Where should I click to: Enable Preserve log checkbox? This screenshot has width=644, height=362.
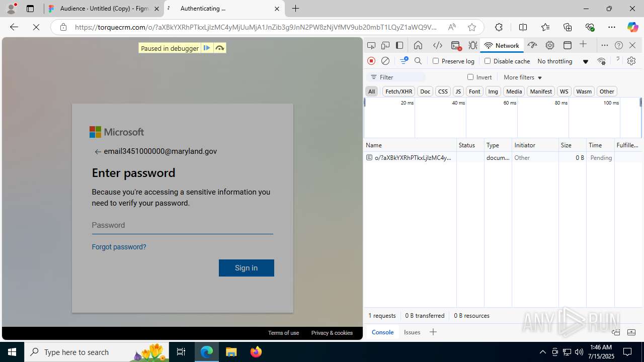coord(436,61)
